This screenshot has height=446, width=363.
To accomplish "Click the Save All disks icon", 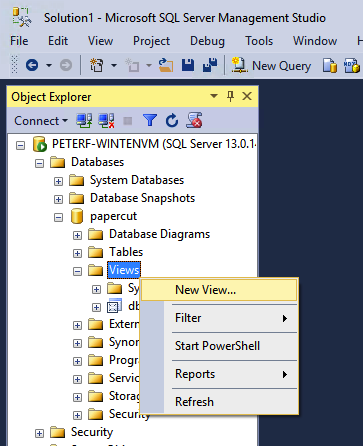I will 210,65.
